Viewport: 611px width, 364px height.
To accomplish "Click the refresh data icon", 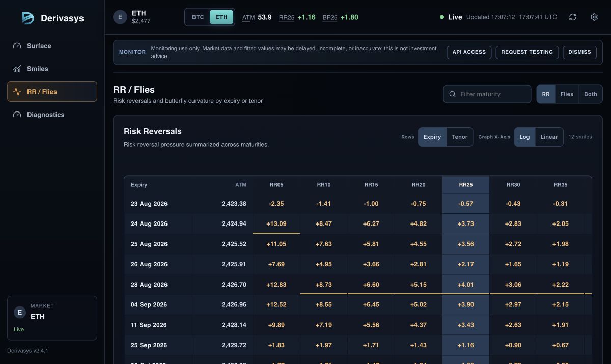I will [573, 17].
